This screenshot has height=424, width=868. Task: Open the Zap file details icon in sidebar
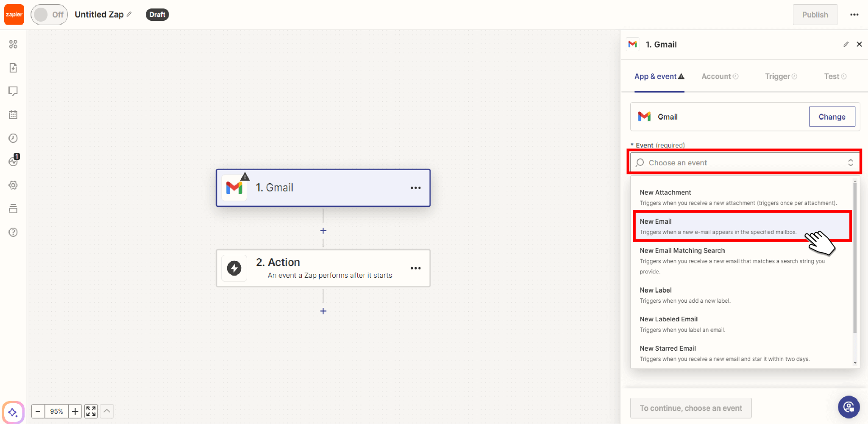(13, 68)
